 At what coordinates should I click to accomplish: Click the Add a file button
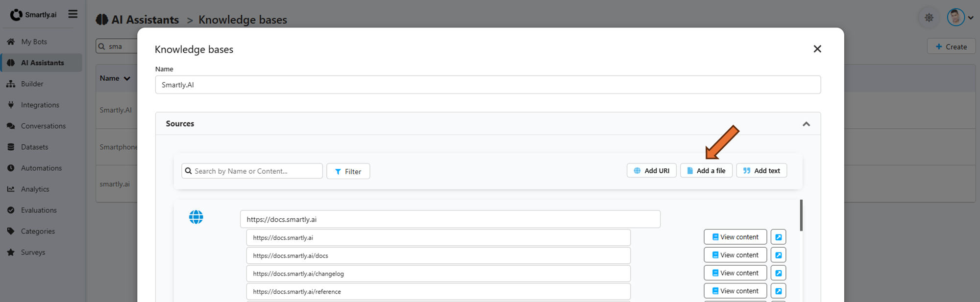click(x=706, y=170)
